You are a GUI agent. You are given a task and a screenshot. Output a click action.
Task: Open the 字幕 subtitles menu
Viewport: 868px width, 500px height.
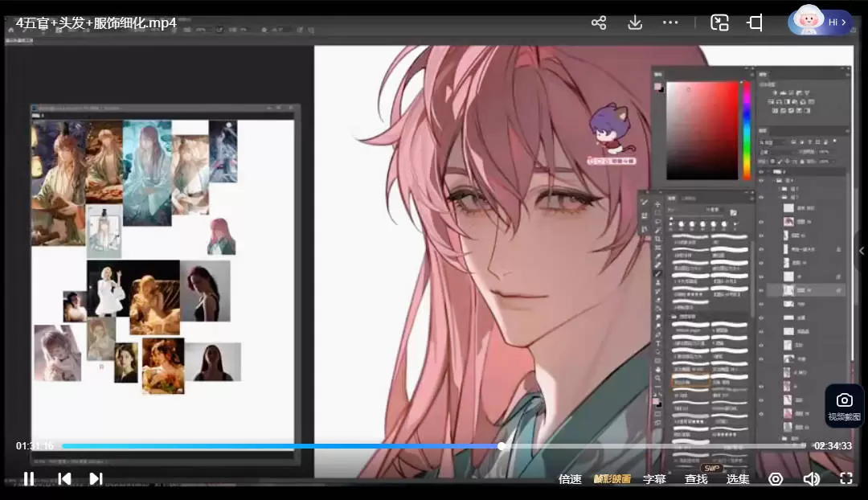(654, 479)
